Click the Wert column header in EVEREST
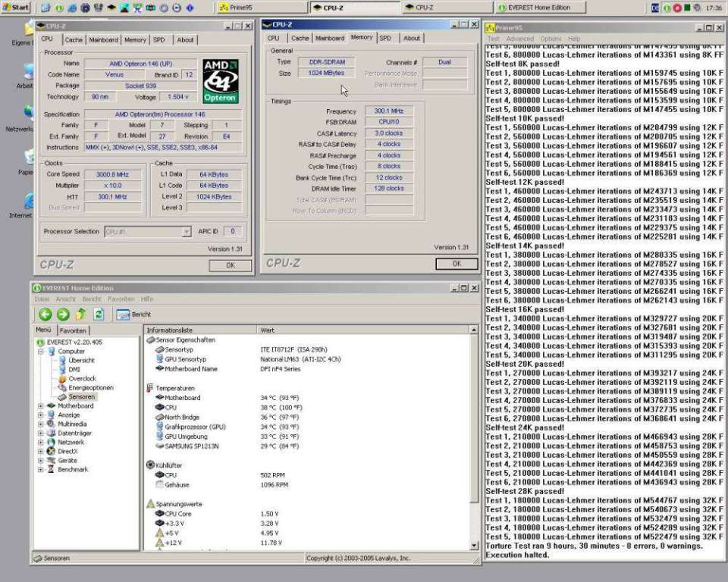728x582 pixels. 362,330
